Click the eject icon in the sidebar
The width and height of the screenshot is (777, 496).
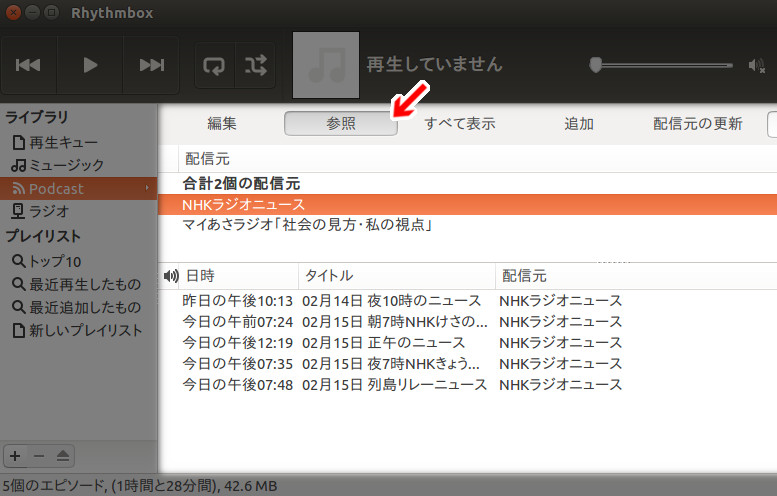click(x=62, y=456)
